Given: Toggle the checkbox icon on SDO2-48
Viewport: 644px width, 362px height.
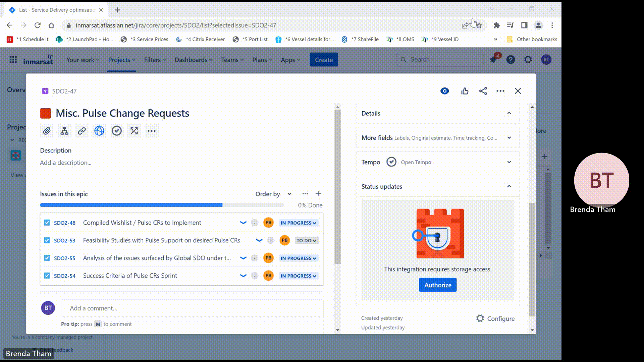Looking at the screenshot, I should 47,223.
